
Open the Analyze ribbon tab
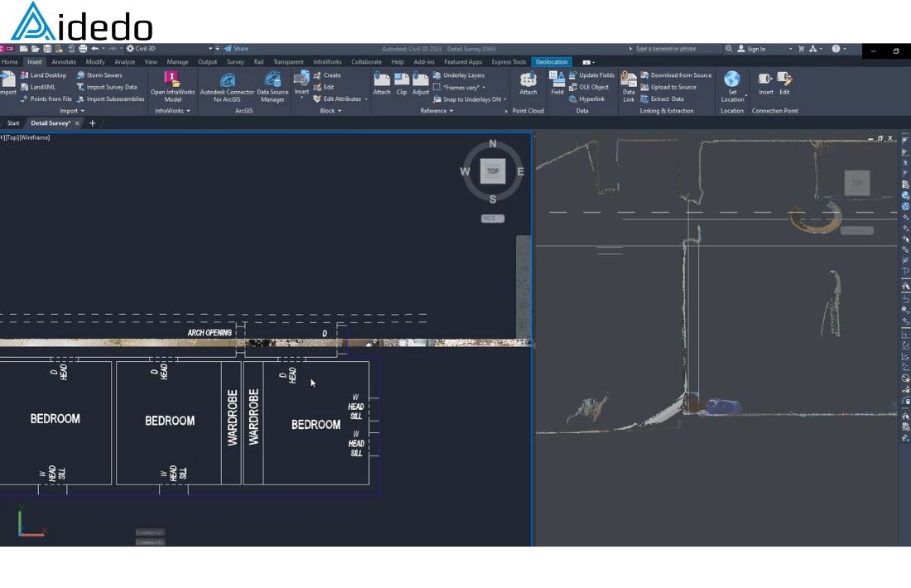coord(124,61)
